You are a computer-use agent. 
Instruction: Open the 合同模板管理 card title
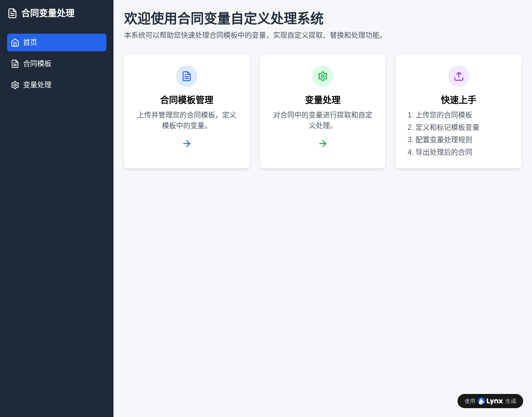(x=187, y=100)
